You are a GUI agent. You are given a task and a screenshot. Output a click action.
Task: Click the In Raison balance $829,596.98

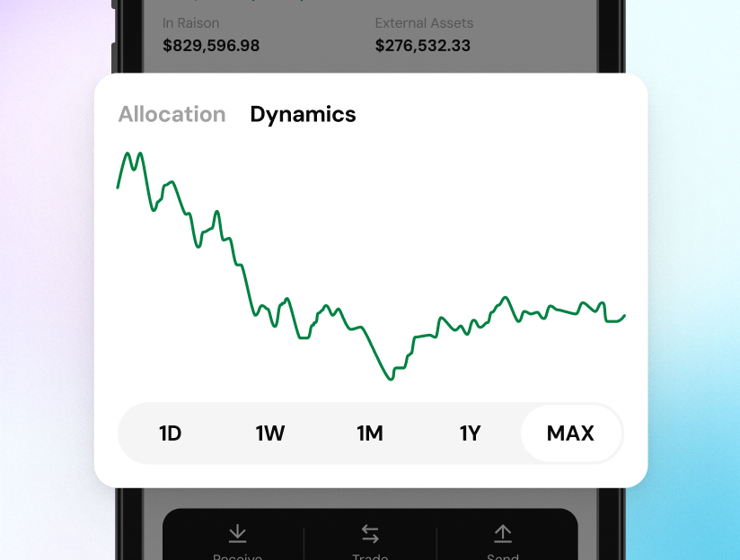(x=211, y=46)
